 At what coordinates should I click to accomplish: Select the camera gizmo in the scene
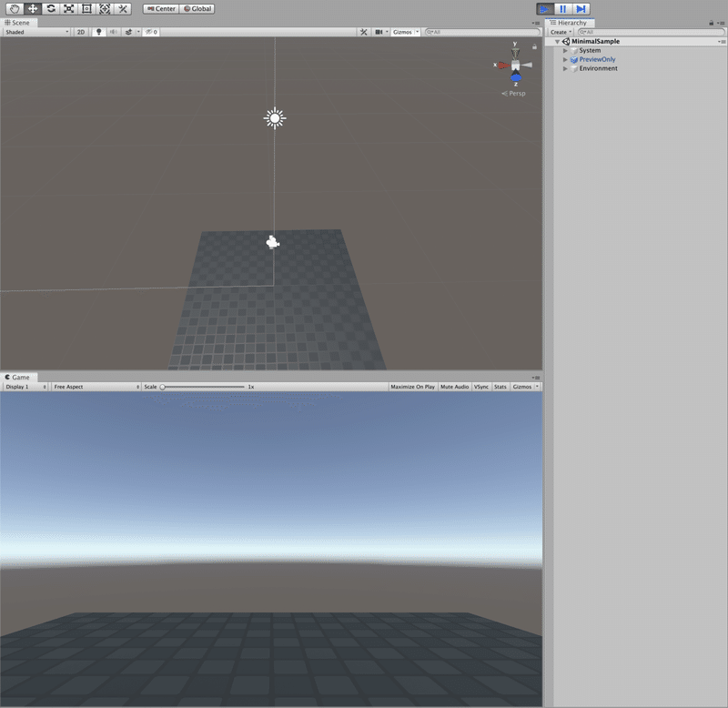pyautogui.click(x=272, y=242)
